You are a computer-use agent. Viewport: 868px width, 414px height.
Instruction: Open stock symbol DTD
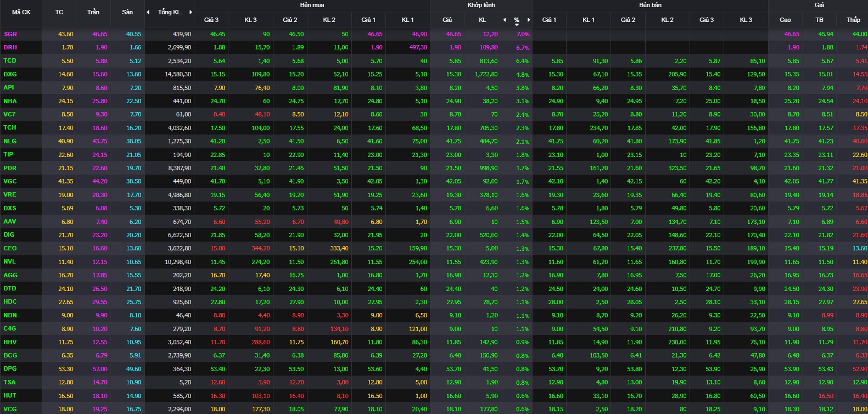[10, 288]
